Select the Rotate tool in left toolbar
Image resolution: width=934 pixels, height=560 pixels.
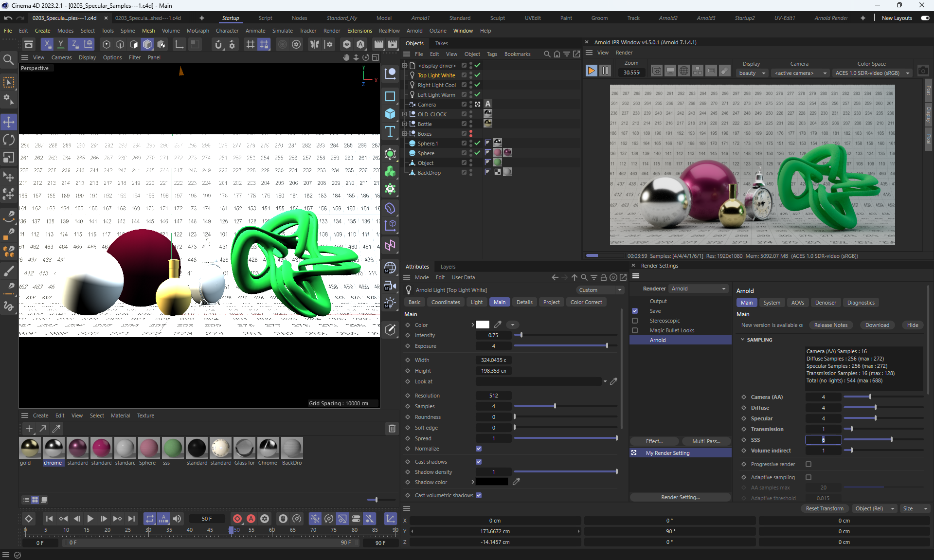(9, 140)
